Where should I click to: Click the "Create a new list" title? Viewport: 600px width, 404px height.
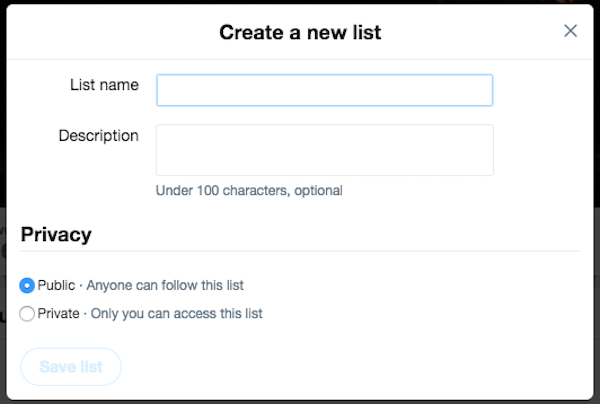pos(300,32)
